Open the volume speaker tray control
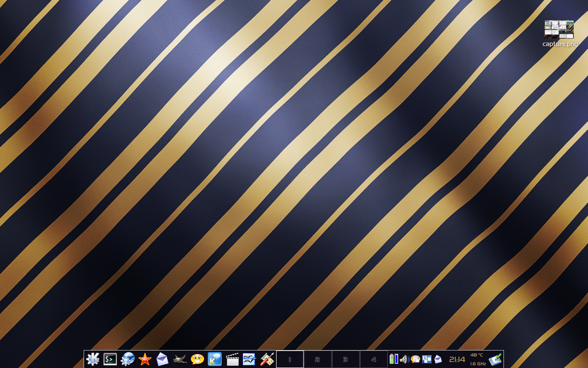Viewport: 588px width, 368px height. click(404, 359)
